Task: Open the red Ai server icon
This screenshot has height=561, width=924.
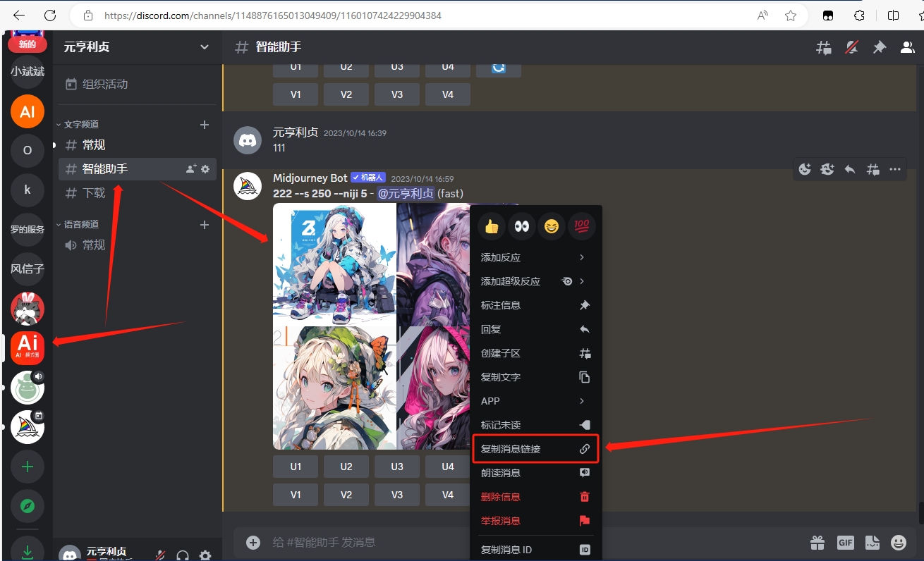Action: pos(28,347)
